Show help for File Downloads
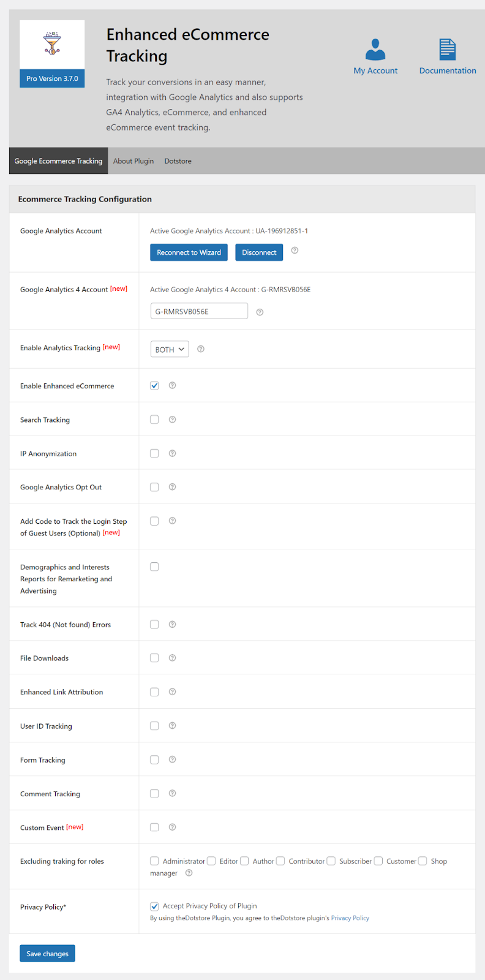Image resolution: width=485 pixels, height=980 pixels. coord(172,658)
